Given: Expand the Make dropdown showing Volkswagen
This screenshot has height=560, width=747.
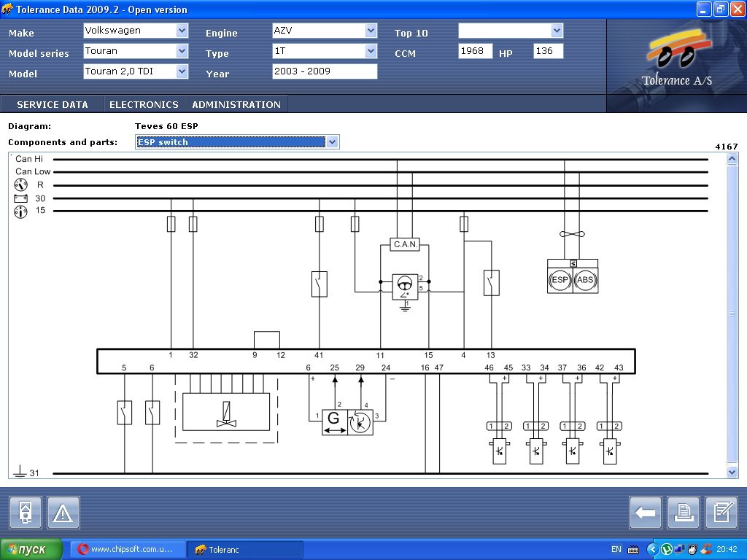Looking at the screenshot, I should [182, 31].
